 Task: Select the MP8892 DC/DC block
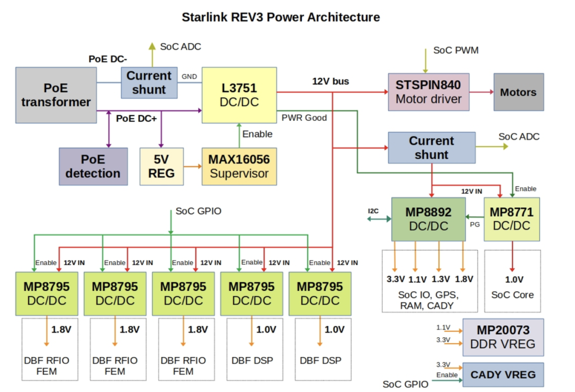coord(428,219)
